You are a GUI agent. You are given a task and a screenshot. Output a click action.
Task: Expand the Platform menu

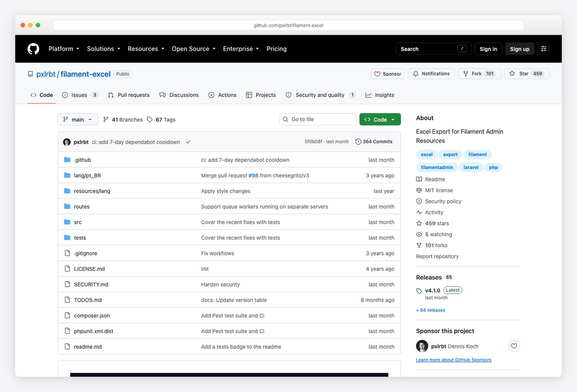pyautogui.click(x=64, y=49)
